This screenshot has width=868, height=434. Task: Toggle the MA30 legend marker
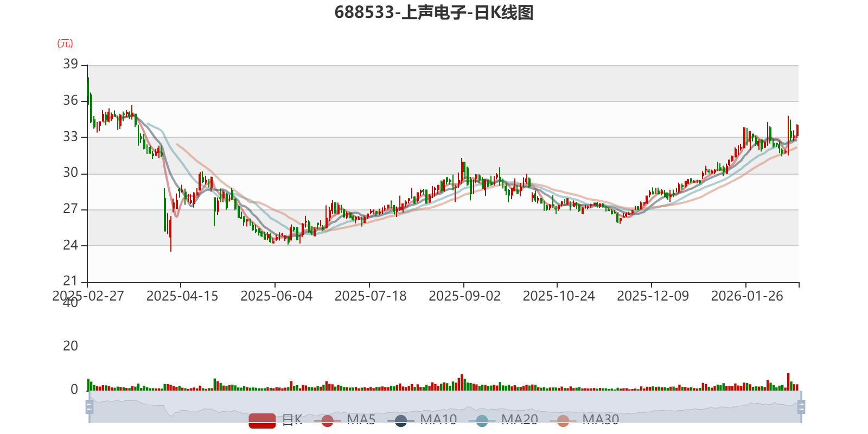(x=563, y=420)
